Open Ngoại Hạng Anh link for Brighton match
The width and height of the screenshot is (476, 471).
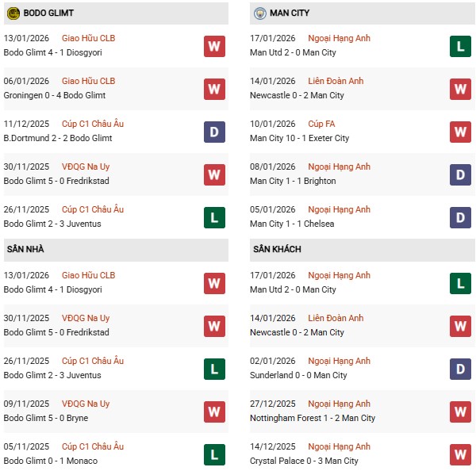[340, 167]
